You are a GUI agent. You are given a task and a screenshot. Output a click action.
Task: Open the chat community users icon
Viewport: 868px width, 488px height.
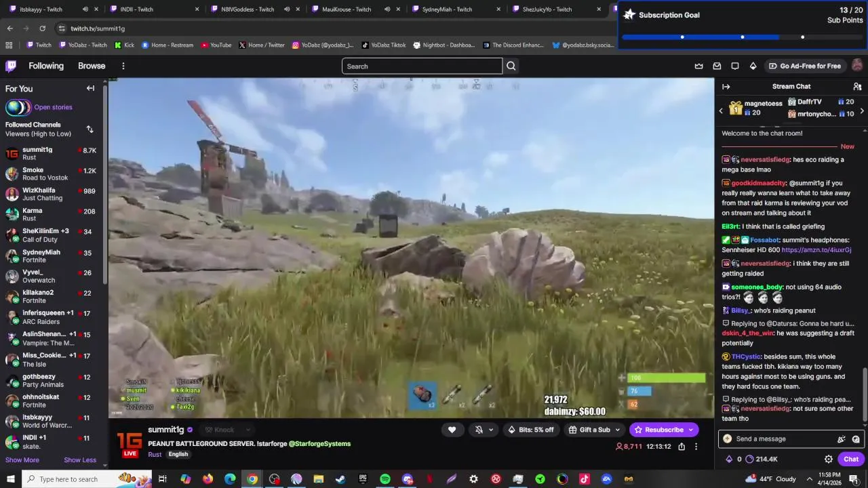click(857, 86)
